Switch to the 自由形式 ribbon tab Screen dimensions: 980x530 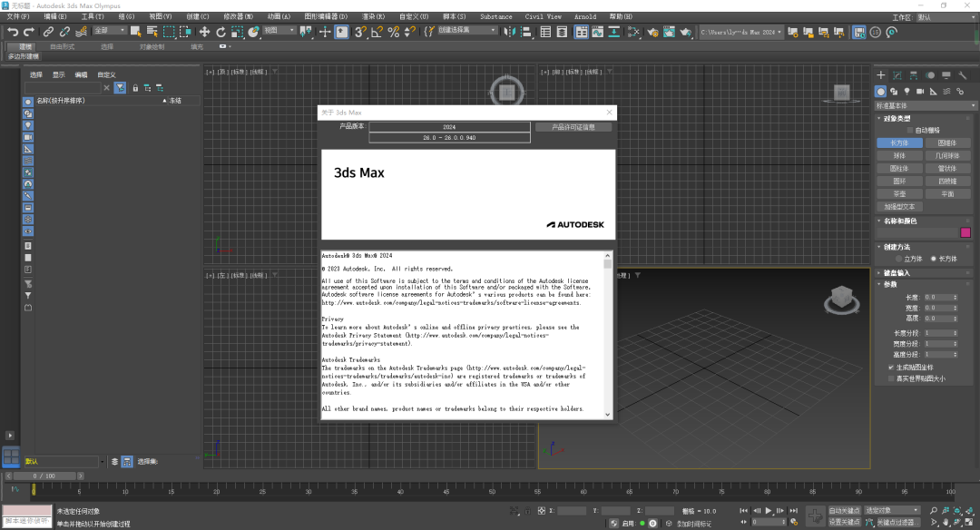click(x=62, y=47)
